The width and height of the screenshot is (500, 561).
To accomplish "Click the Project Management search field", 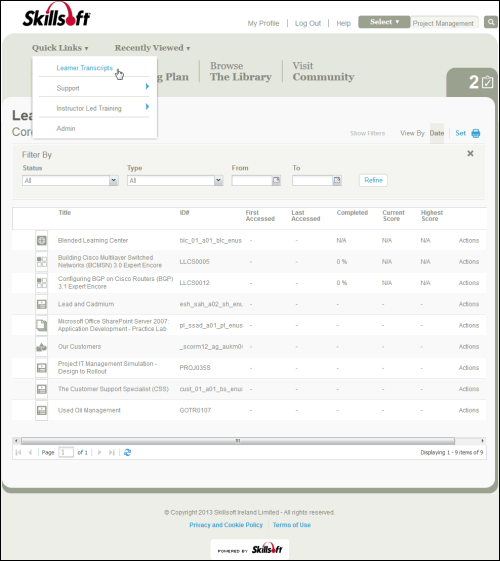I will pos(444,23).
